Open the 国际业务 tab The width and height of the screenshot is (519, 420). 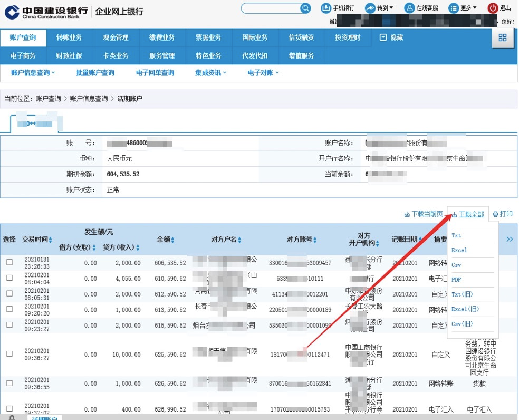pyautogui.click(x=255, y=37)
